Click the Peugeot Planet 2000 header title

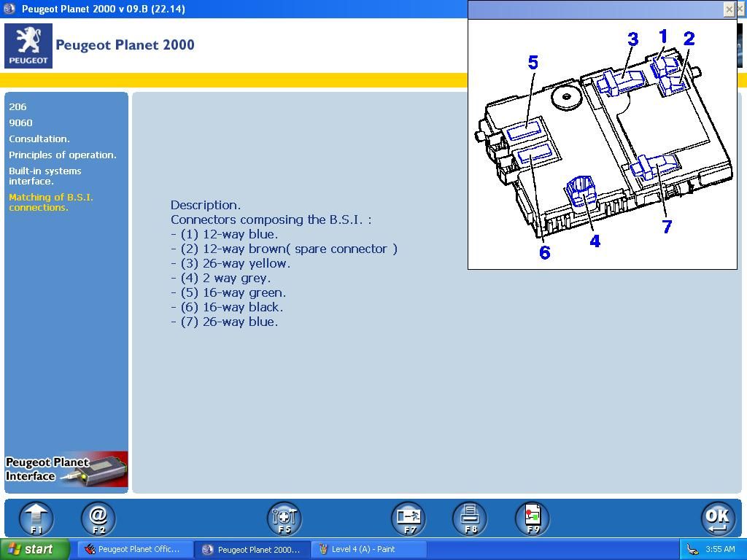click(125, 44)
